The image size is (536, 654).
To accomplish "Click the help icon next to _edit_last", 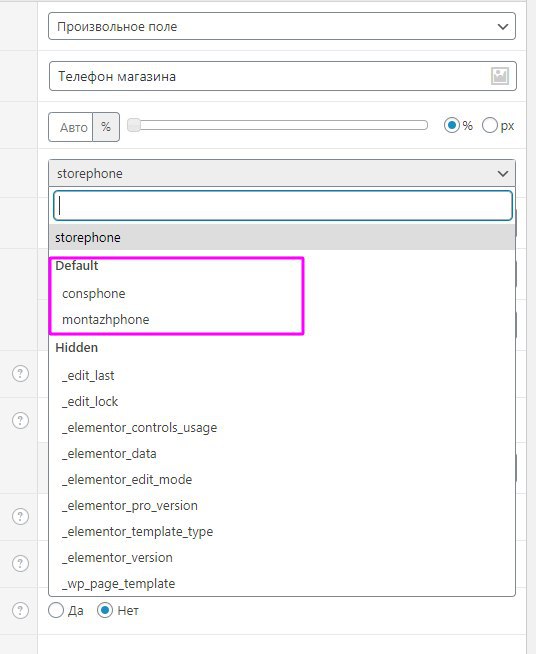I will [20, 373].
